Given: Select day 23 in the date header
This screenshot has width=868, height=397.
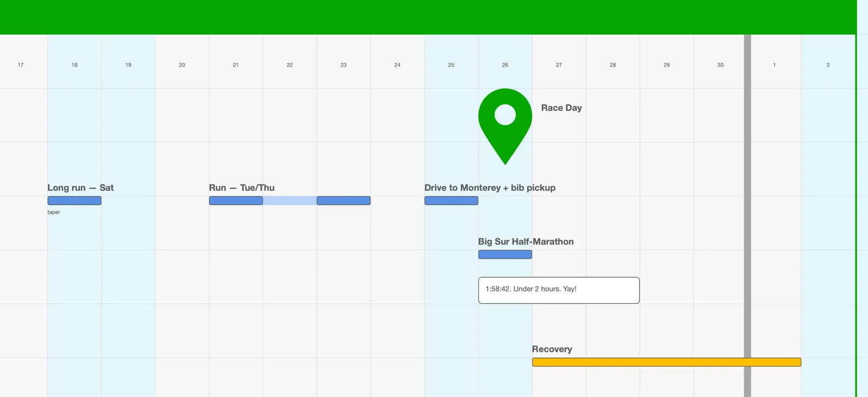Looking at the screenshot, I should (343, 65).
